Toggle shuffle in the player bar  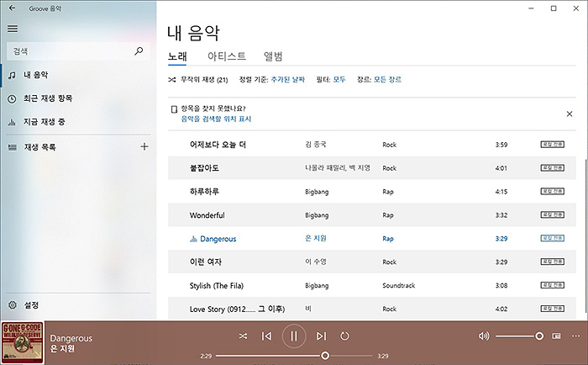[243, 336]
